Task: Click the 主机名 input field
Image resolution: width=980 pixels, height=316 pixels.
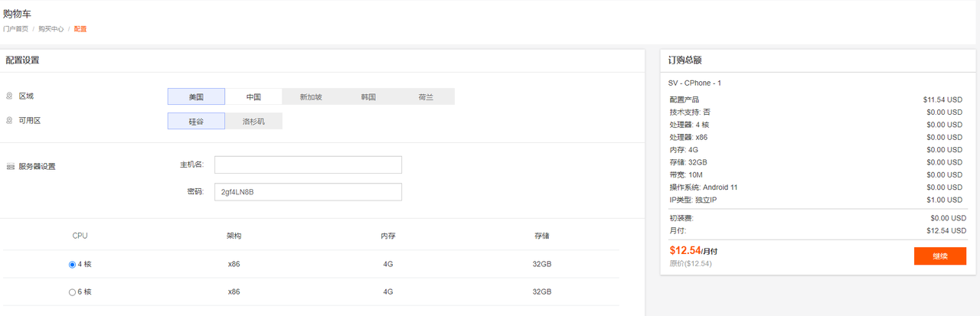Action: [308, 165]
